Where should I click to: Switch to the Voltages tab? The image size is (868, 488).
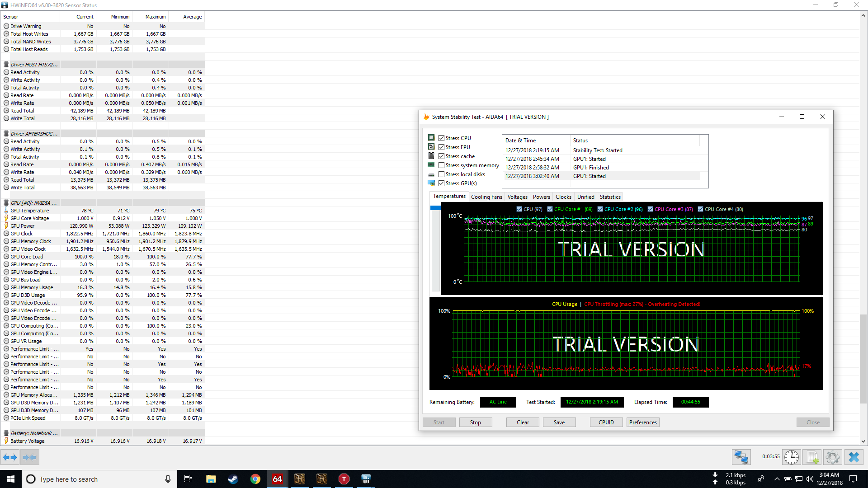pyautogui.click(x=517, y=197)
